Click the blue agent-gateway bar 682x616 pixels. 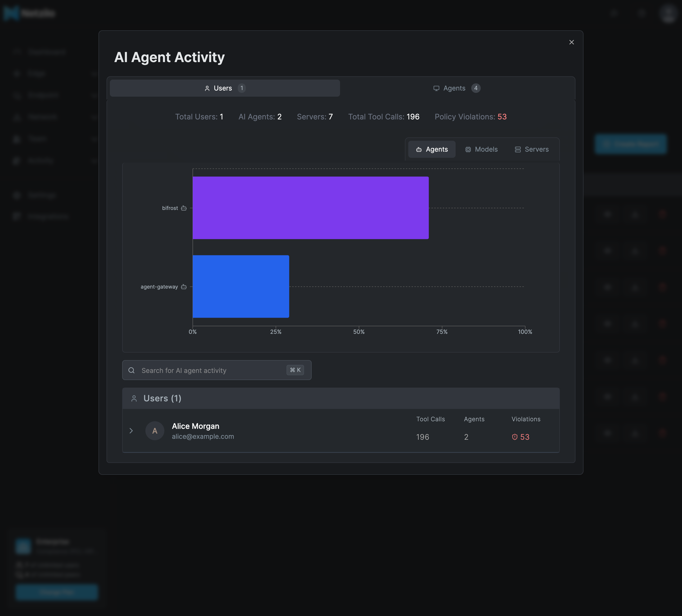pos(241,286)
